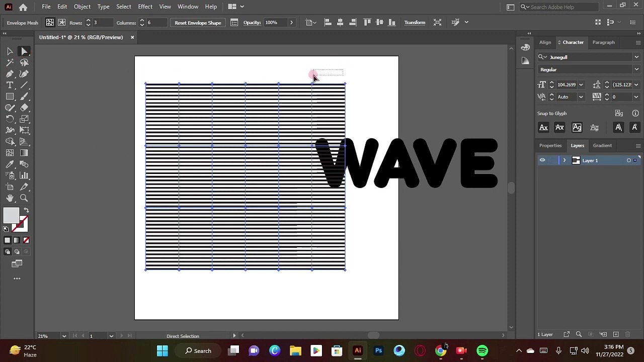The height and width of the screenshot is (362, 644).
Task: Select the Eyedropper tool
Action: point(10,164)
